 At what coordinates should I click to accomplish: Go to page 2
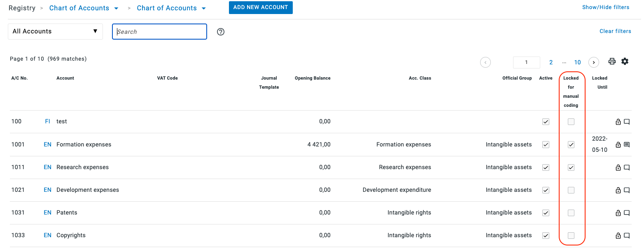[551, 62]
